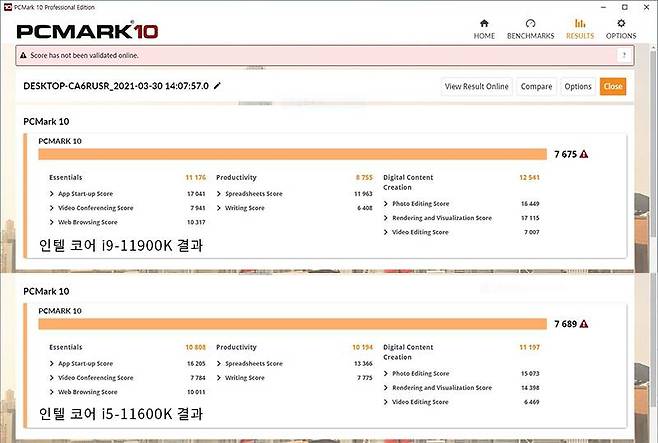Click the i5-11600K Korean caption label
The height and width of the screenshot is (443, 658).
[121, 414]
